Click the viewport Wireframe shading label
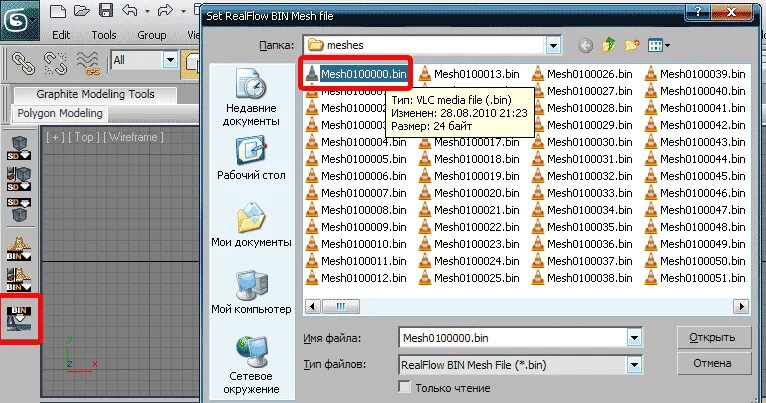 pos(133,137)
